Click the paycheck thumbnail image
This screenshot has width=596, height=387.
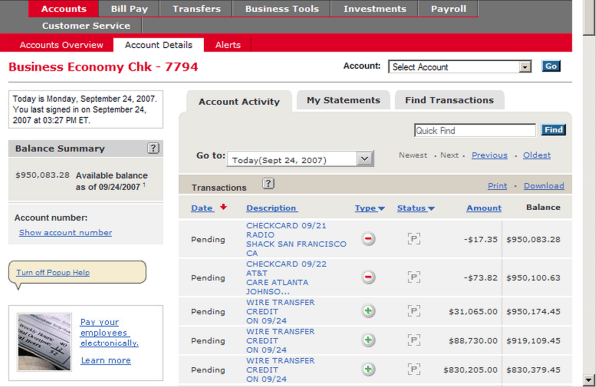(x=44, y=342)
